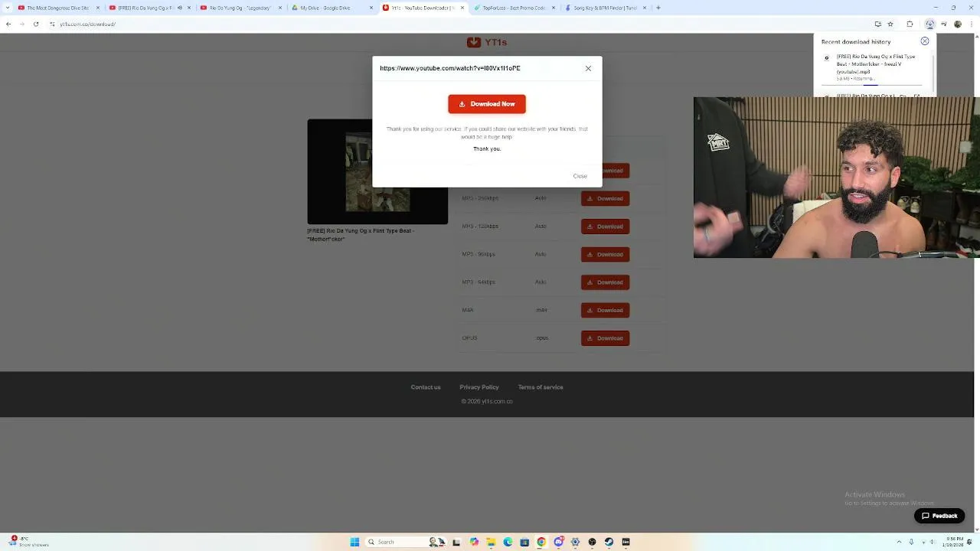Click the address bar showing yt1s.com.co/download/
980x551 pixels.
click(459, 24)
